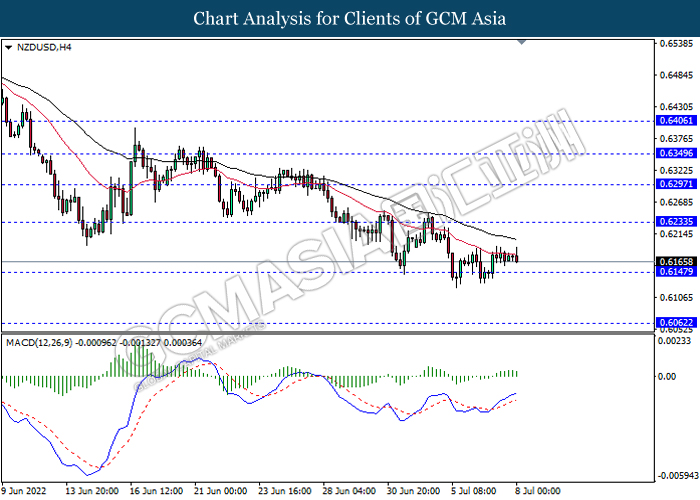This screenshot has height=500, width=700.
Task: Select the 0.62971 price level label
Action: pos(676,184)
